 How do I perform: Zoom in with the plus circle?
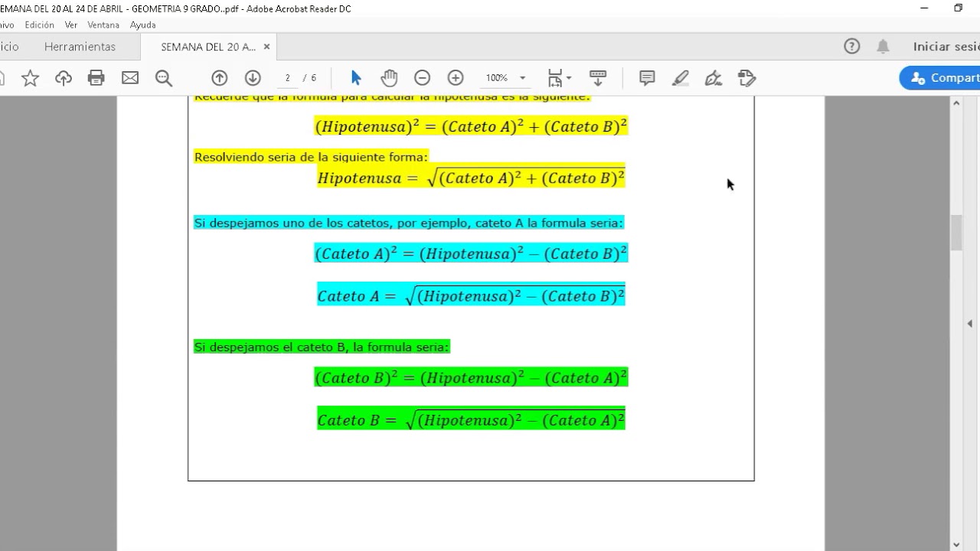456,78
